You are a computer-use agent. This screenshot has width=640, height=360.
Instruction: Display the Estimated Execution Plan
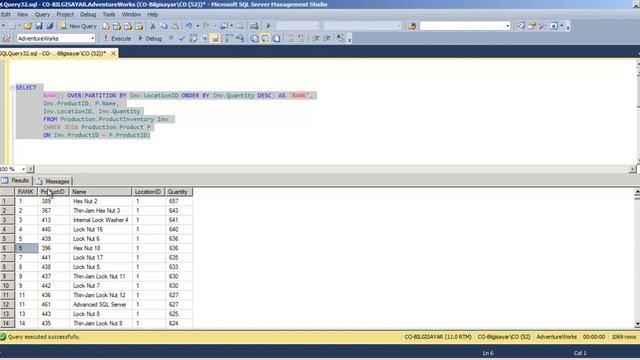click(193, 38)
